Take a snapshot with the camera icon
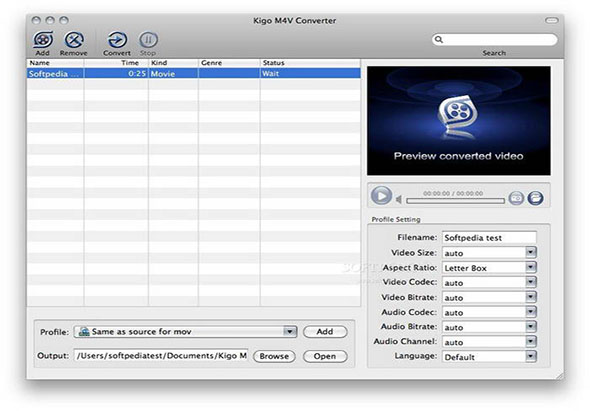The height and width of the screenshot is (411, 590). (x=516, y=198)
